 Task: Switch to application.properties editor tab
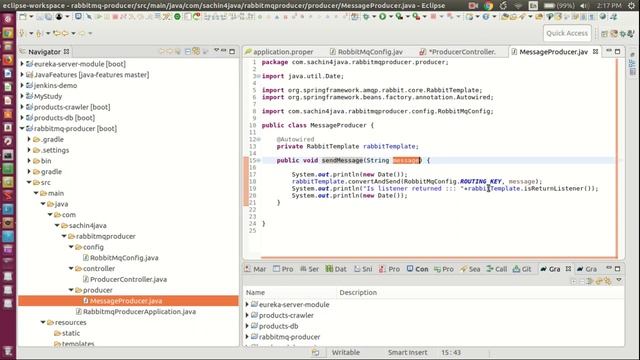[x=280, y=52]
